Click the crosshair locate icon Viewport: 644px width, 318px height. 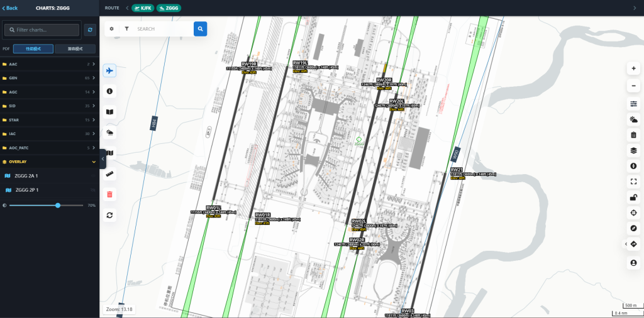tap(633, 212)
